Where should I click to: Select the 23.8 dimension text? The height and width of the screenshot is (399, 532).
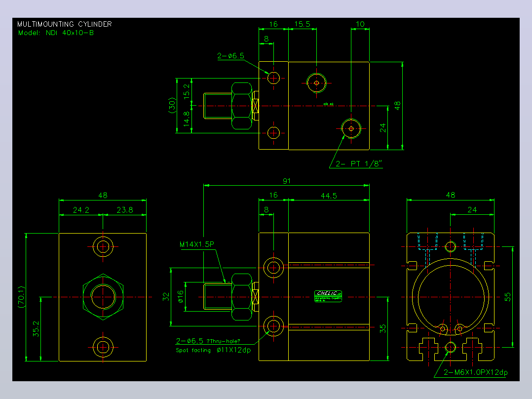pyautogui.click(x=125, y=210)
